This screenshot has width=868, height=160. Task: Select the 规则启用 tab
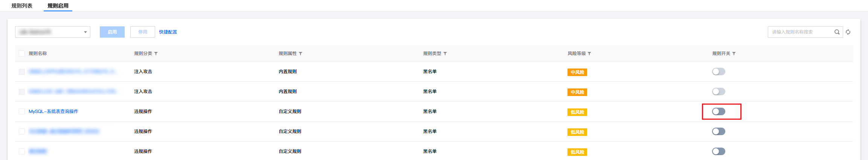point(58,6)
